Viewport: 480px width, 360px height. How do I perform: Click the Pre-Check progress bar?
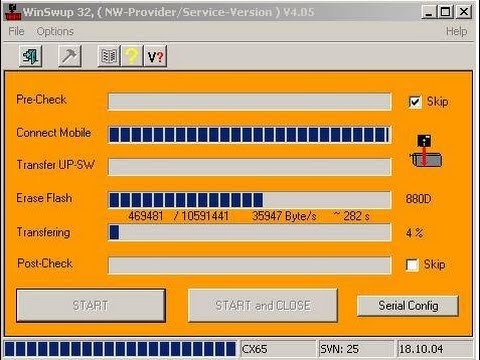pyautogui.click(x=250, y=102)
